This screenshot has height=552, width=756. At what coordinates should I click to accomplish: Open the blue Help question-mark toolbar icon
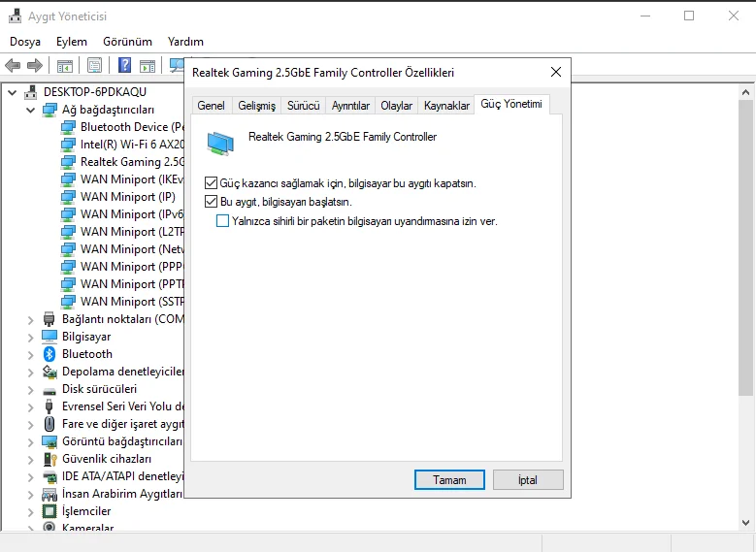[124, 65]
